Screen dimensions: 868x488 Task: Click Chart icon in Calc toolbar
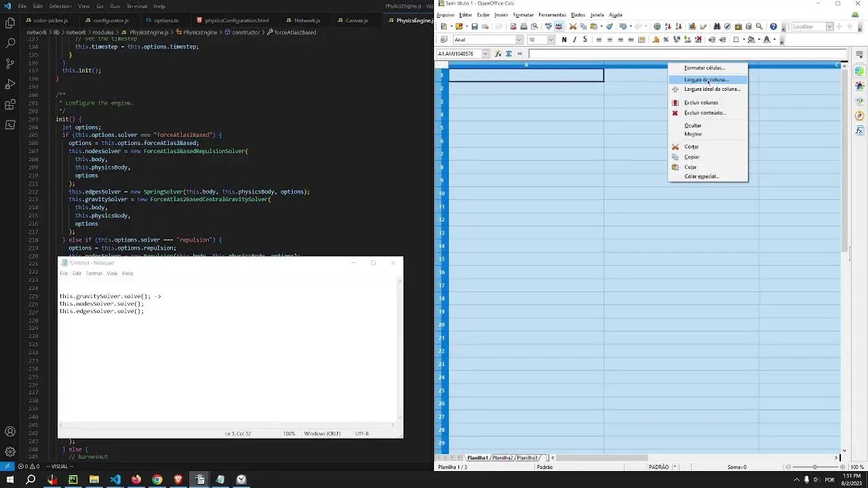pyautogui.click(x=692, y=26)
